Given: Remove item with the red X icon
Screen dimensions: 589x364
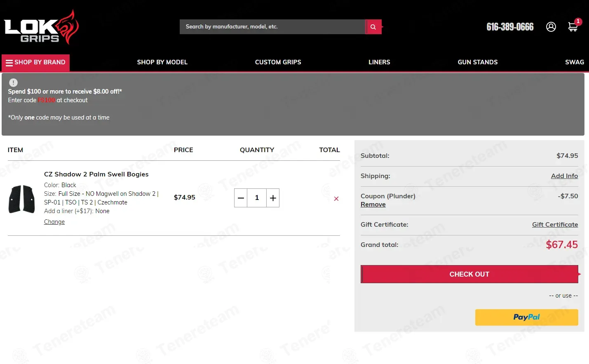Looking at the screenshot, I should click(336, 199).
